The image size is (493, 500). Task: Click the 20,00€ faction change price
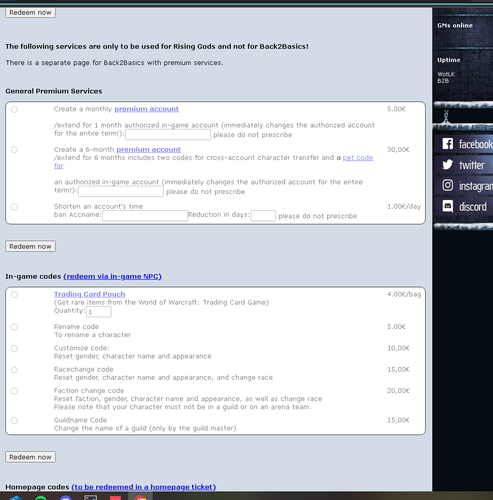pyautogui.click(x=398, y=391)
